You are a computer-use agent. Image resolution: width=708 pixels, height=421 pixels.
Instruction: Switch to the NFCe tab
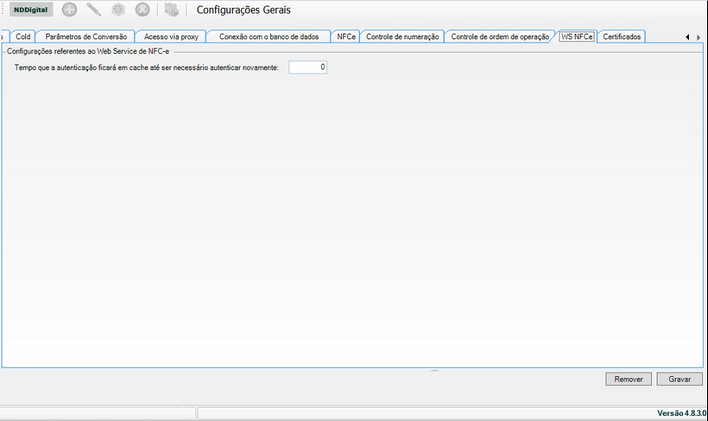point(346,37)
